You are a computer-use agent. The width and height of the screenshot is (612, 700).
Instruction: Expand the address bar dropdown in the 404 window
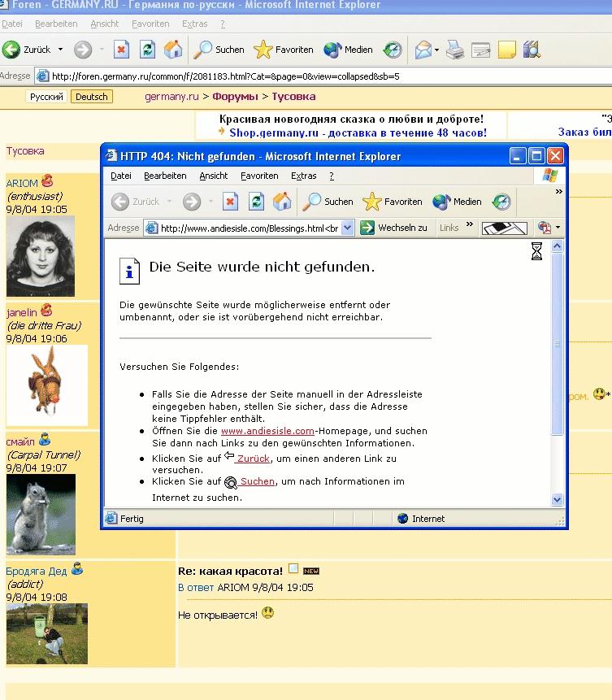(x=348, y=228)
